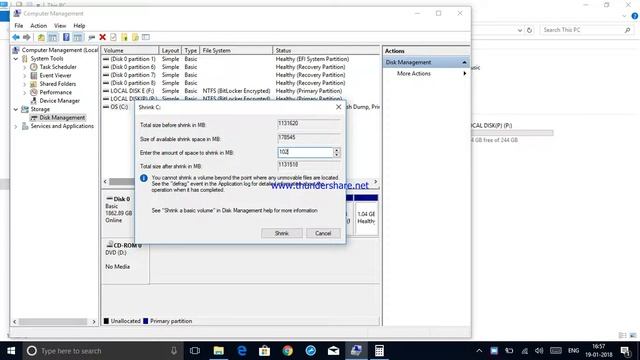Click the shrink amount input field

[305, 152]
